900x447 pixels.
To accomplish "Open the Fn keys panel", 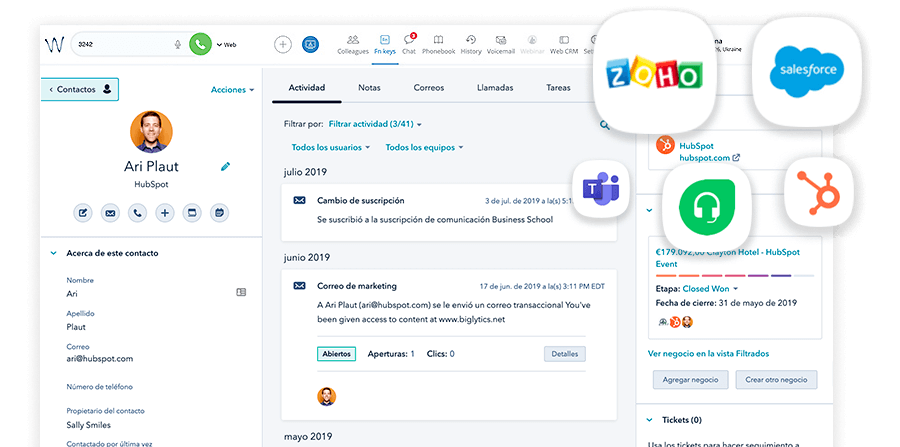I will click(385, 45).
